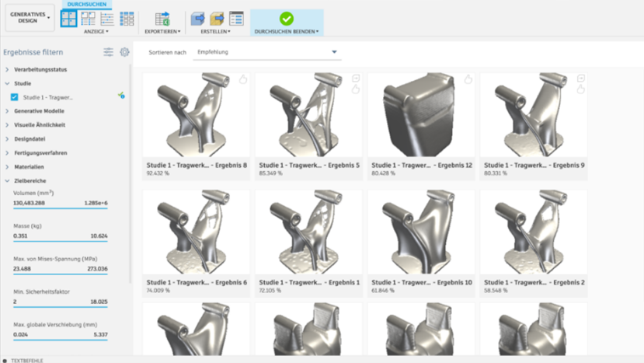644x363 pixels.
Task: Open the gear settings for filters
Action: coord(124,52)
